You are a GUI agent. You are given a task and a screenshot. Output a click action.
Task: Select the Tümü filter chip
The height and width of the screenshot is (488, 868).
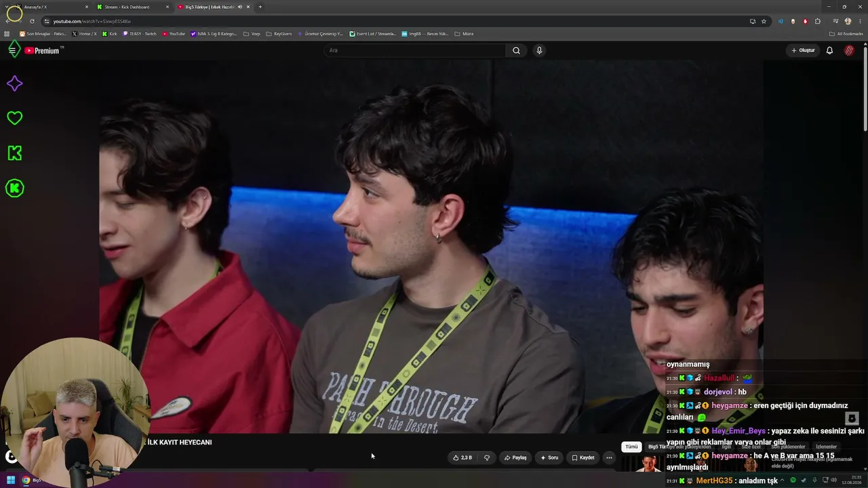(x=631, y=447)
